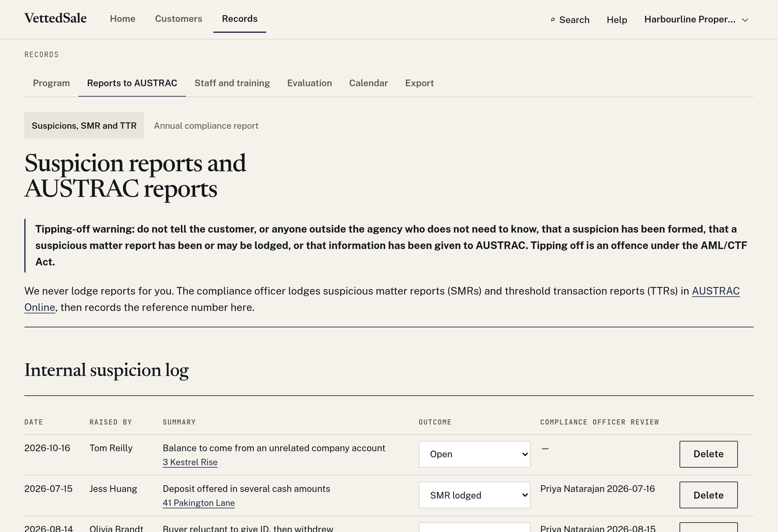The height and width of the screenshot is (532, 778).
Task: Click the Search label in the header
Action: (x=574, y=20)
